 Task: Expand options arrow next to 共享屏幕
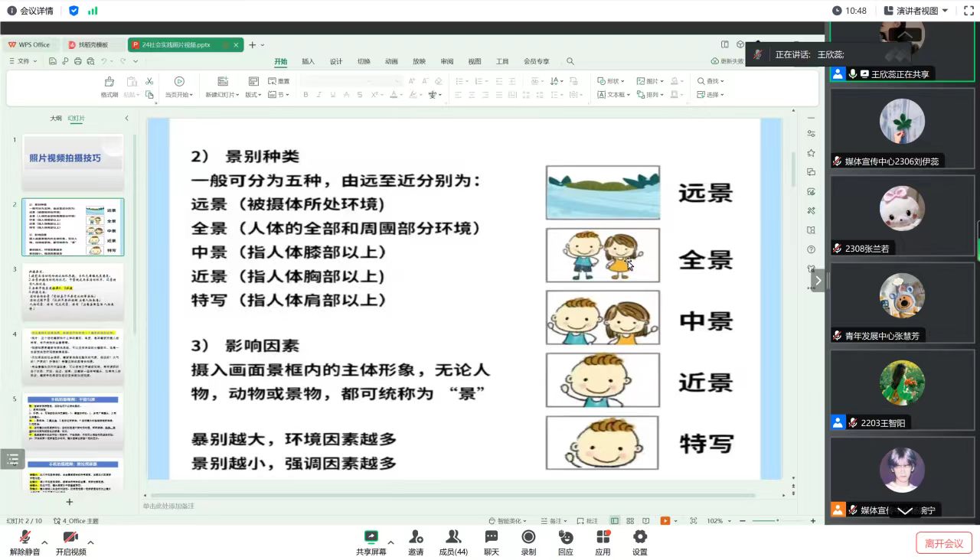point(391,542)
